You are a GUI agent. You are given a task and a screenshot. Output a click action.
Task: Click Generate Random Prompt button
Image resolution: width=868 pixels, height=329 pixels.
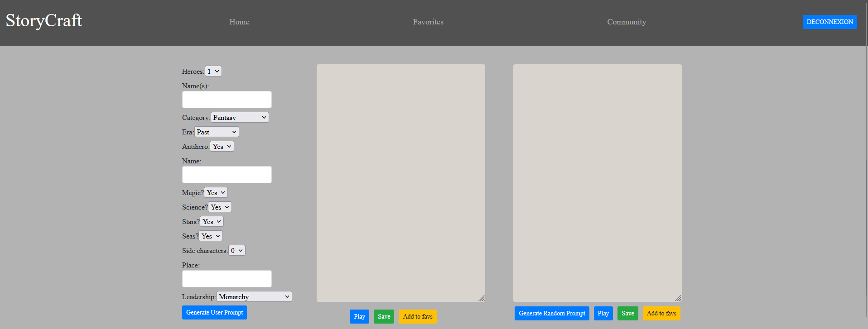[x=551, y=313]
